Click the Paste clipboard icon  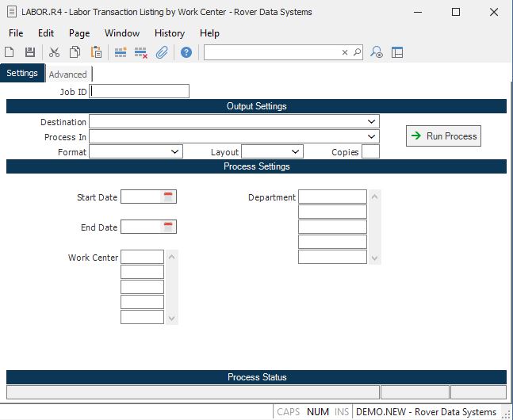(96, 52)
